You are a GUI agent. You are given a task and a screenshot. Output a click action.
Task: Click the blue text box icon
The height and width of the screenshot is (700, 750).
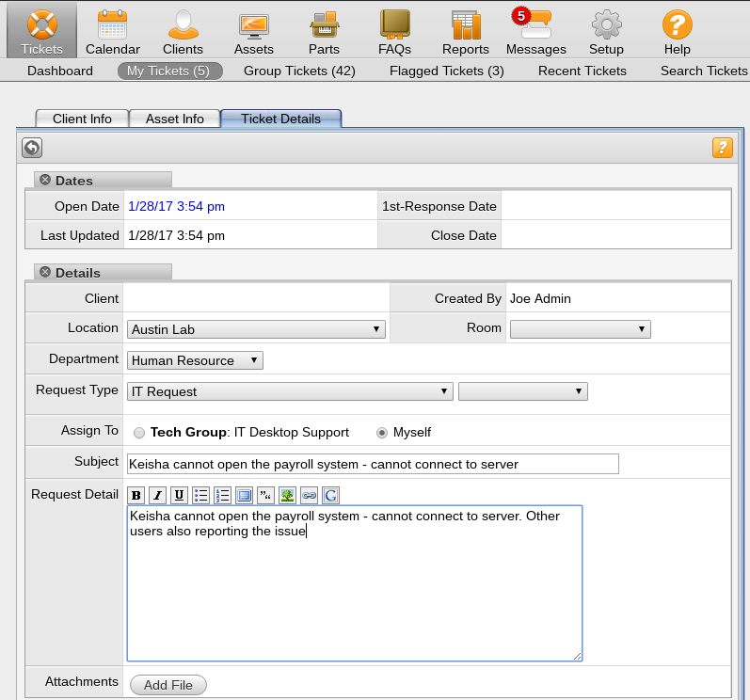[x=245, y=495]
